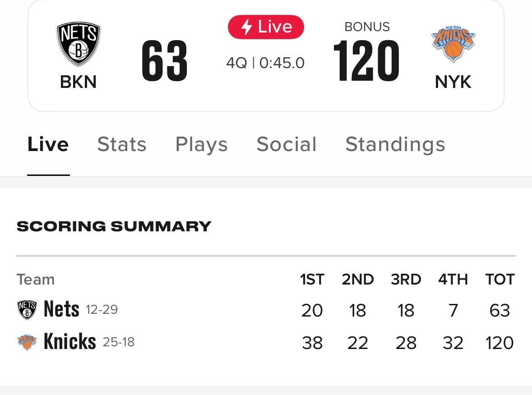
Task: Tap the red Live lightning badge
Action: [x=266, y=27]
